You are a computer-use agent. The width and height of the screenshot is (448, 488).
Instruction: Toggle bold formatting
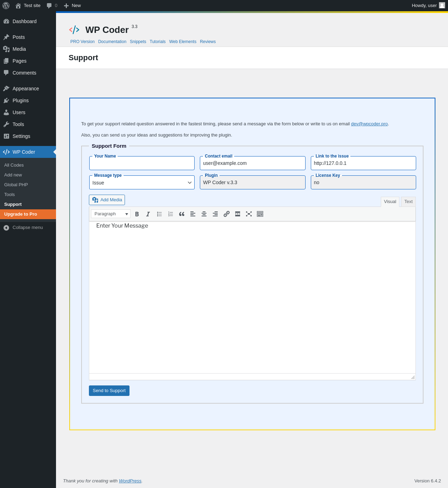pos(137,214)
